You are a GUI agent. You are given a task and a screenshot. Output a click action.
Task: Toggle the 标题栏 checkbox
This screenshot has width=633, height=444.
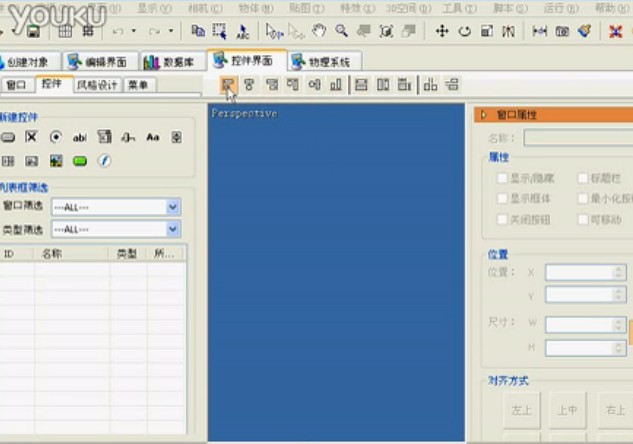point(583,178)
